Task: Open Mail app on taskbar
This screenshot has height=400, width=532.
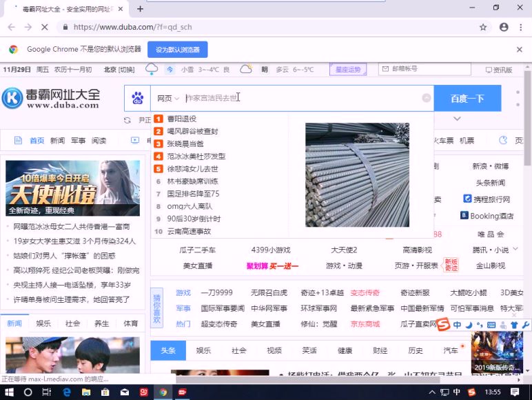Action: pos(125,392)
